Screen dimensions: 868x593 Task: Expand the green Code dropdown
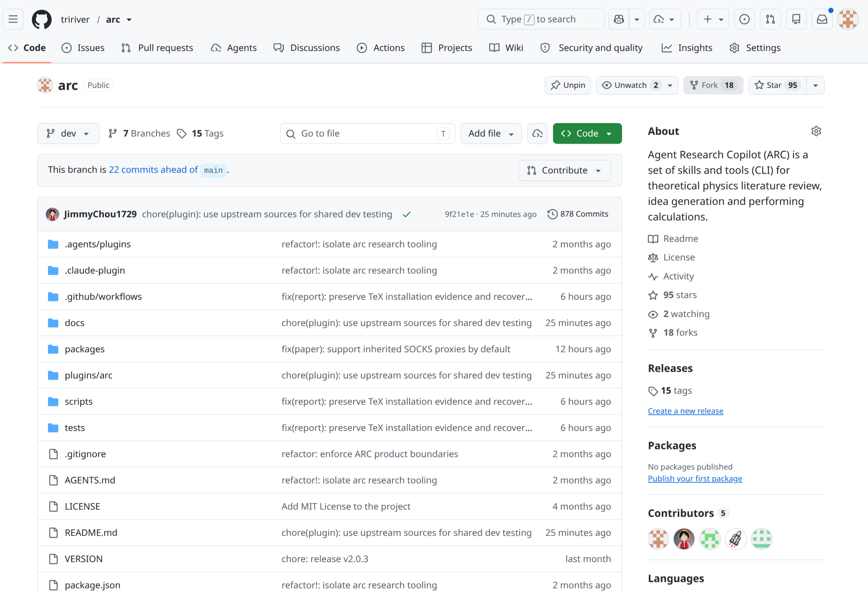tap(587, 133)
